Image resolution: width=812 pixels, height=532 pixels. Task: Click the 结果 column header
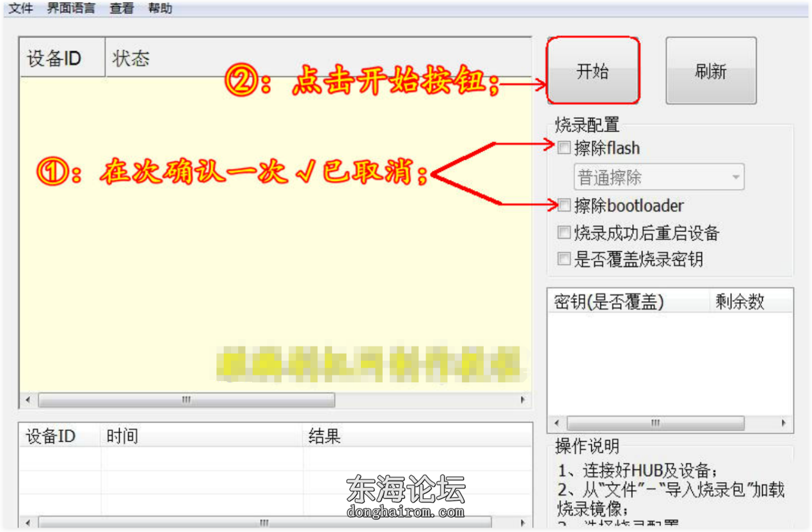(x=417, y=436)
